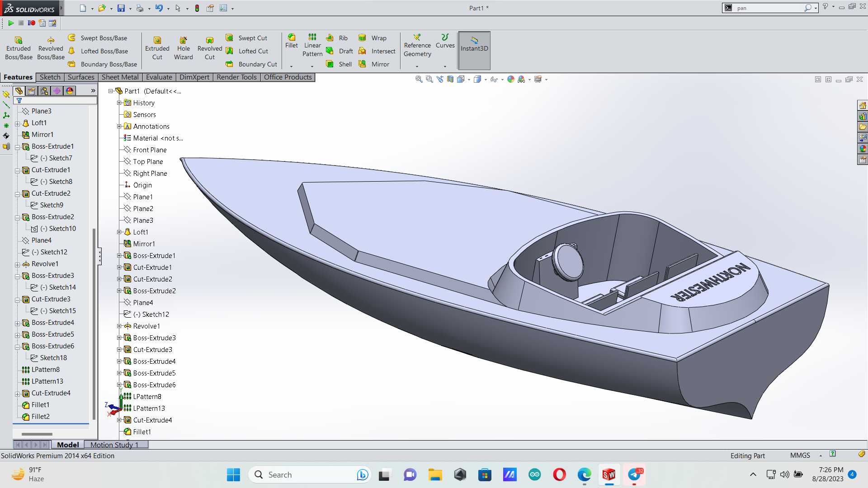
Task: Click the Save icon in the toolbar
Action: [x=121, y=8]
